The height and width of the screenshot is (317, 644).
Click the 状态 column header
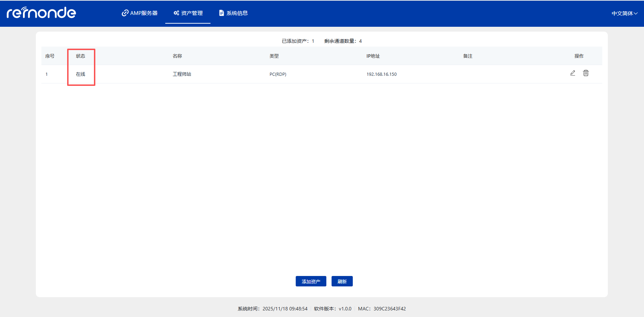click(81, 56)
